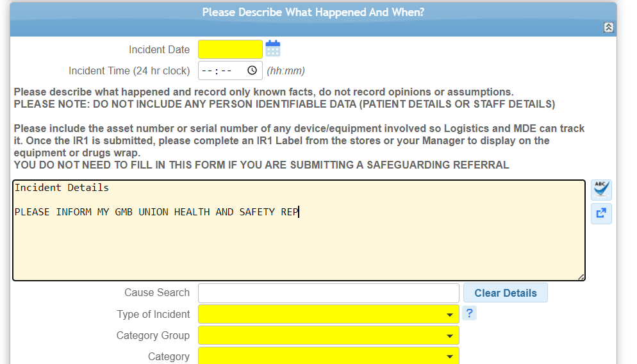The width and height of the screenshot is (637, 364).
Task: Click the blue question mark help icon
Action: click(x=469, y=313)
